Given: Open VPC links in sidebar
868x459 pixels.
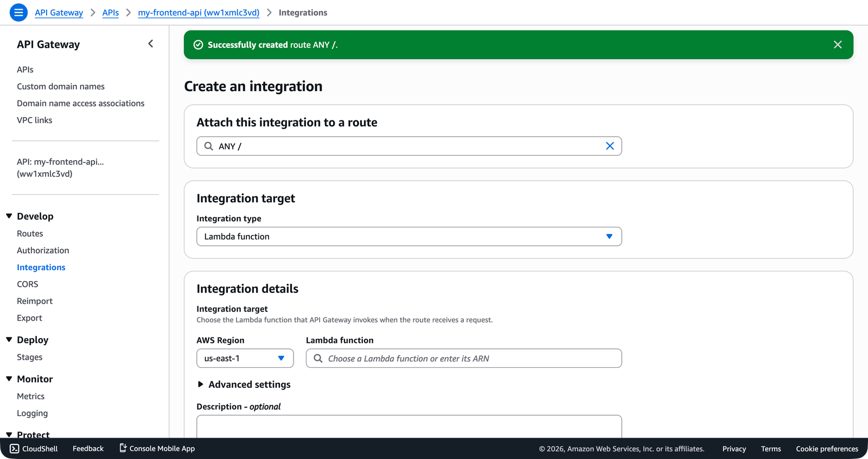Looking at the screenshot, I should pyautogui.click(x=35, y=120).
